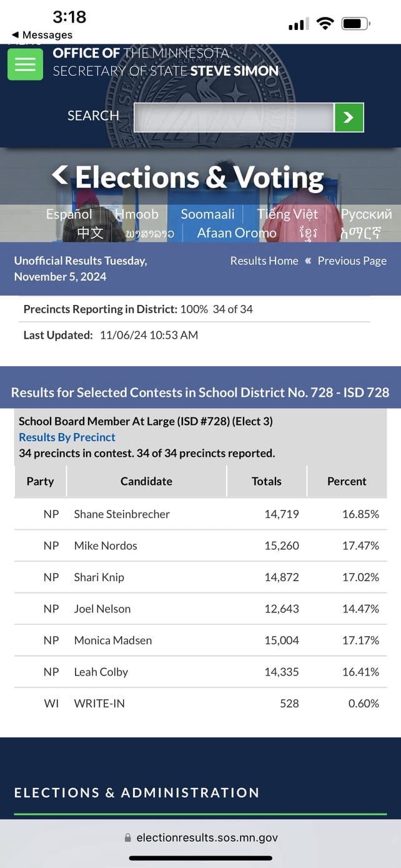
Task: Tap the back chevron next to Elections & Voting
Action: tap(59, 176)
